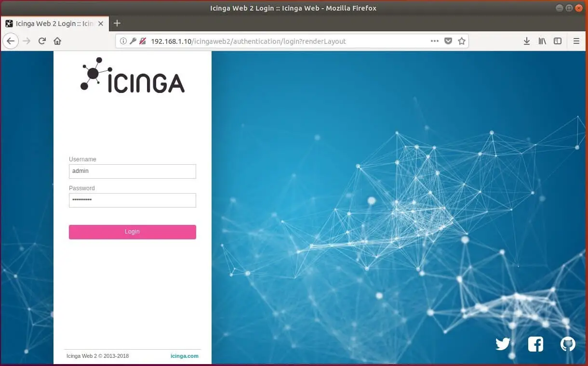588x366 pixels.
Task: Close the Firefox window
Action: [x=578, y=8]
